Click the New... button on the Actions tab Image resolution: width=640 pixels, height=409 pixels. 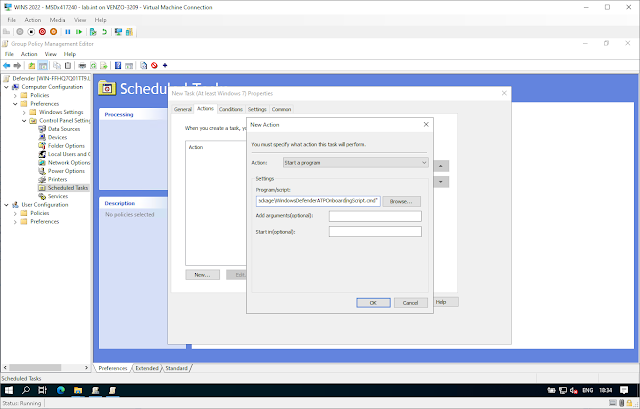(x=202, y=275)
